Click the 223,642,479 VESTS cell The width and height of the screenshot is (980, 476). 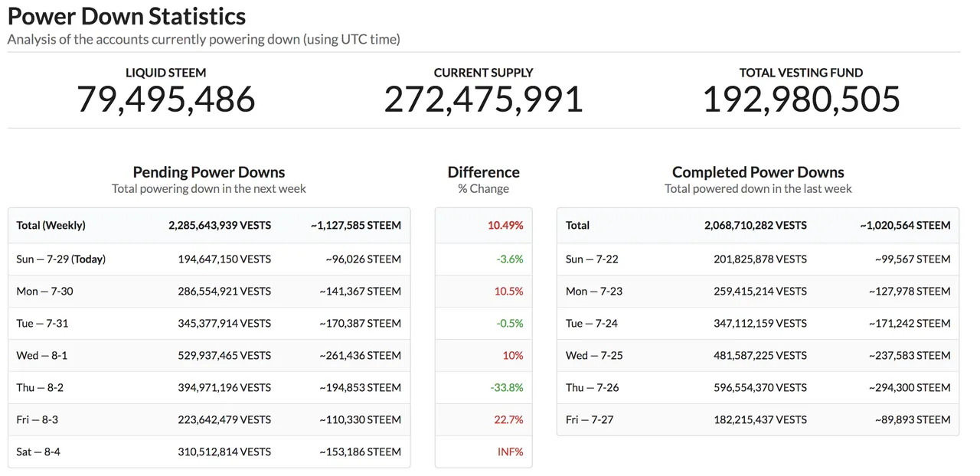224,419
